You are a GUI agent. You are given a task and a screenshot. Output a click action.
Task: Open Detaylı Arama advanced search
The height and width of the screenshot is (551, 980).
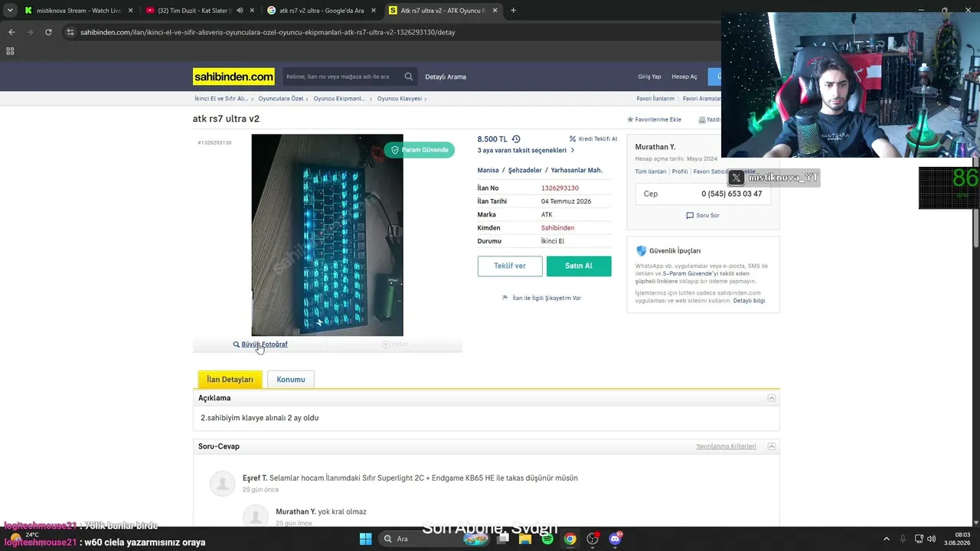click(446, 77)
